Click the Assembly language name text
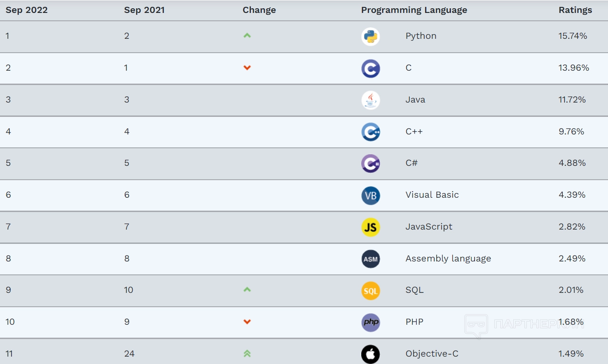The image size is (608, 364). pos(448,259)
